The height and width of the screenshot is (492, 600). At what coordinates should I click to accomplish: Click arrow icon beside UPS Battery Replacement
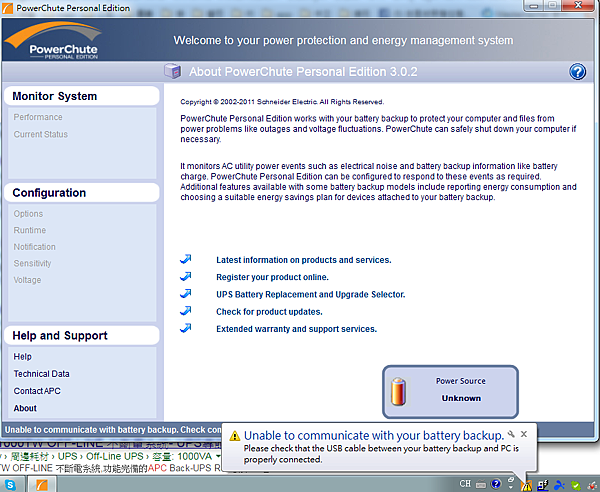click(186, 294)
